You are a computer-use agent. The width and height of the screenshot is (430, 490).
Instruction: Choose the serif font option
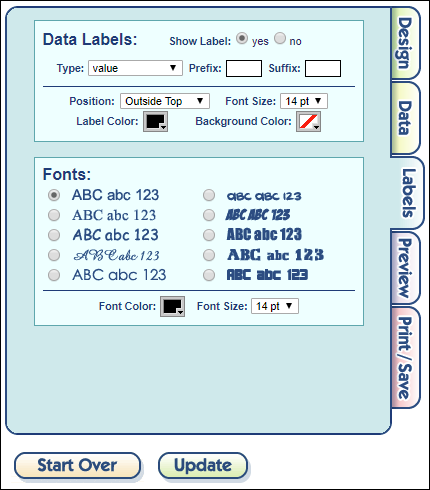[x=54, y=215]
